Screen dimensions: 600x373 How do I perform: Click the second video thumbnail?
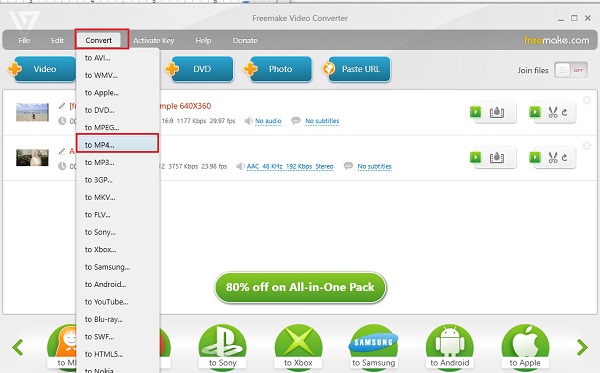click(x=32, y=157)
